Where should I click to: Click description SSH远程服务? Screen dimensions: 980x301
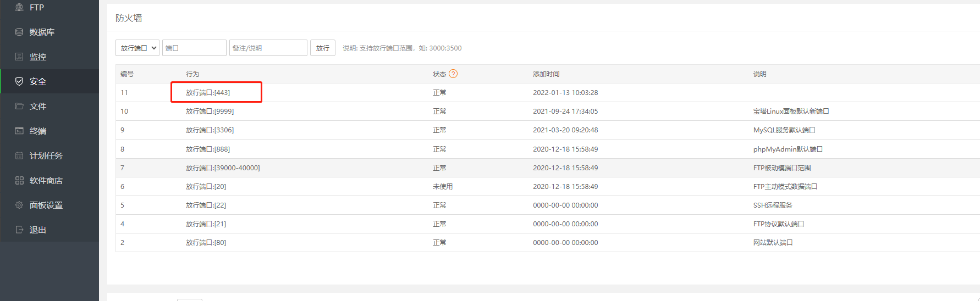coord(773,205)
